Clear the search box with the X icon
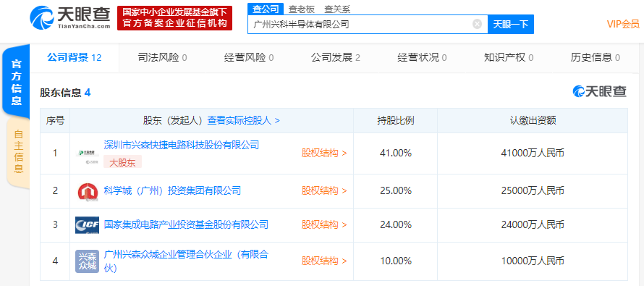The height and width of the screenshot is (286, 644). 477,24
